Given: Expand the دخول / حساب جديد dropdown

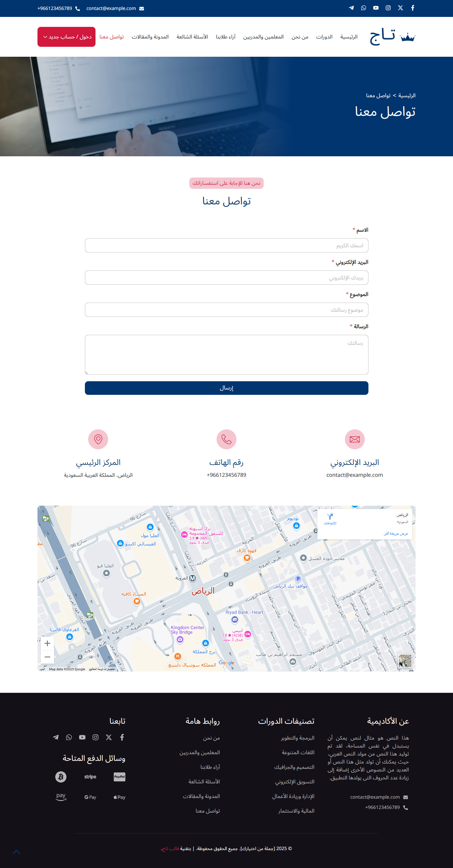Looking at the screenshot, I should pos(66,37).
